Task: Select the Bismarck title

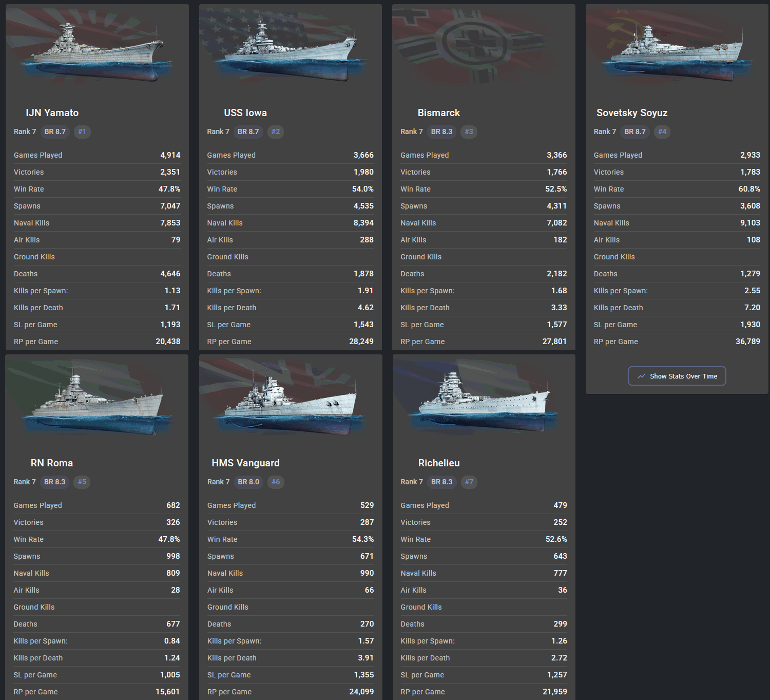Action: coord(439,112)
